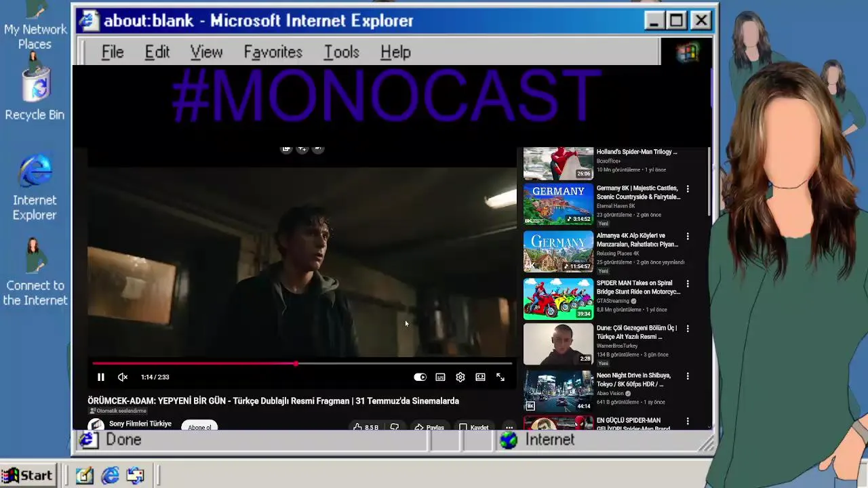868x488 pixels.
Task: Open Germany 8K Majestic Castles thumbnail
Action: point(558,204)
